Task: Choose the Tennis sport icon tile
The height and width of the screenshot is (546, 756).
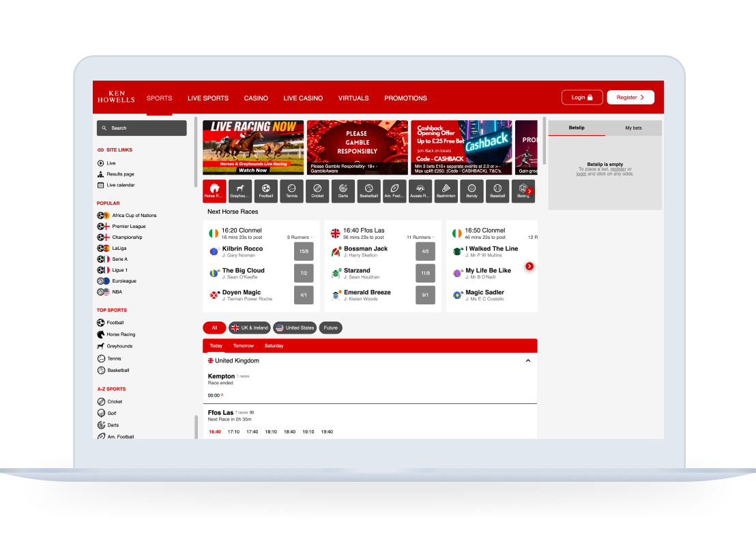Action: click(291, 191)
